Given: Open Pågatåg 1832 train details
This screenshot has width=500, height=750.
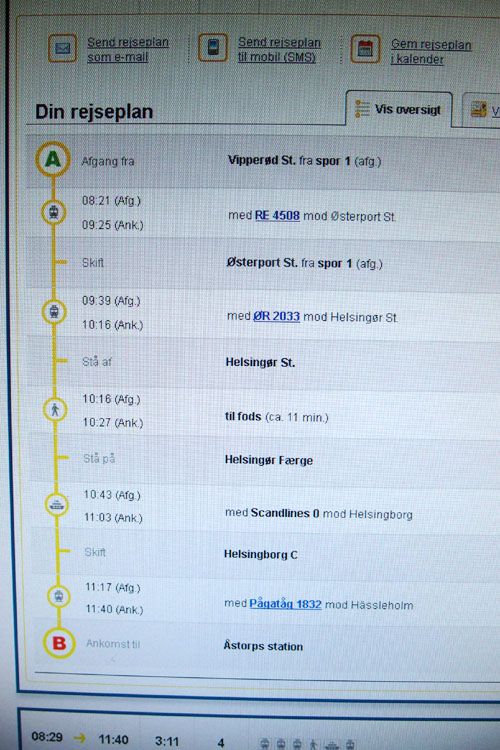Looking at the screenshot, I should pos(285,604).
